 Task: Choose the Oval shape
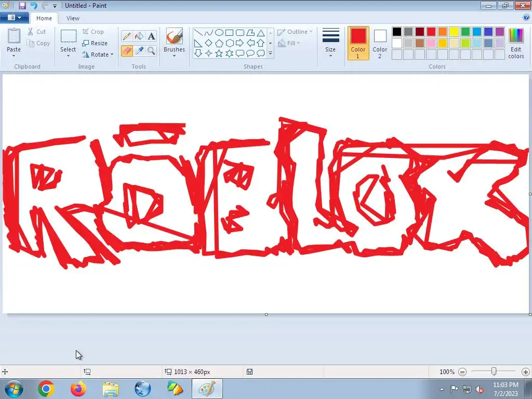219,33
